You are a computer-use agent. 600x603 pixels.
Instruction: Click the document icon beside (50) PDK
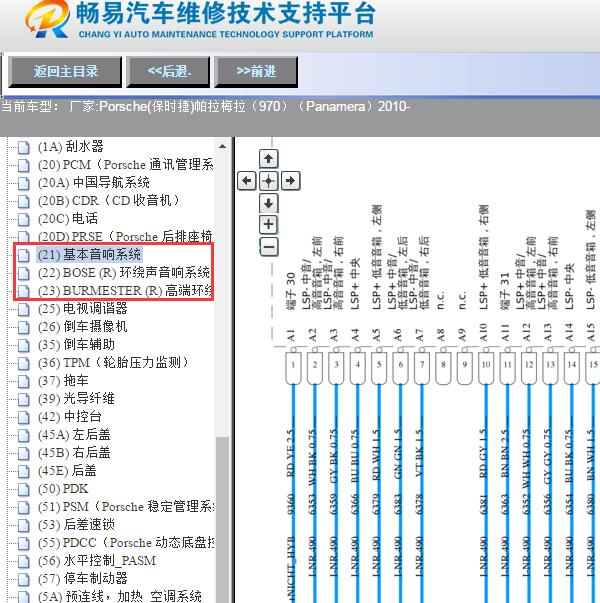point(24,490)
